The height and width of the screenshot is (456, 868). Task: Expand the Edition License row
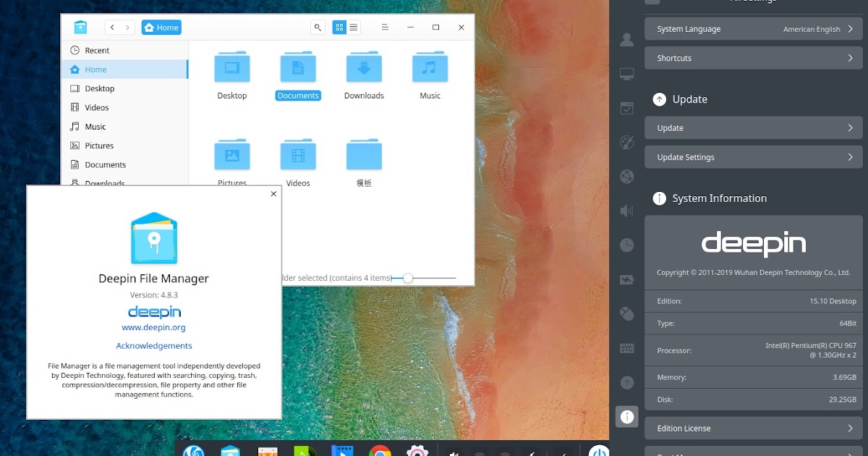click(x=754, y=428)
